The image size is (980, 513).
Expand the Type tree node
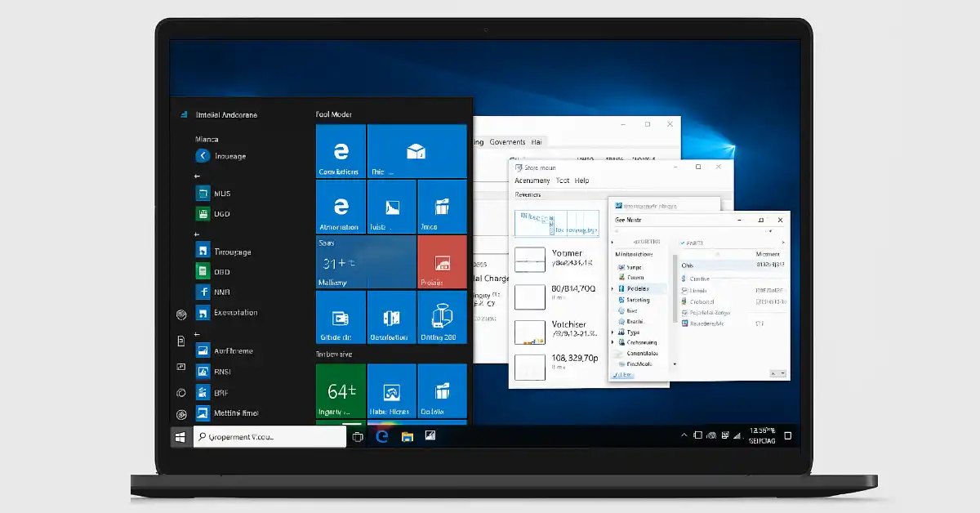coord(613,332)
